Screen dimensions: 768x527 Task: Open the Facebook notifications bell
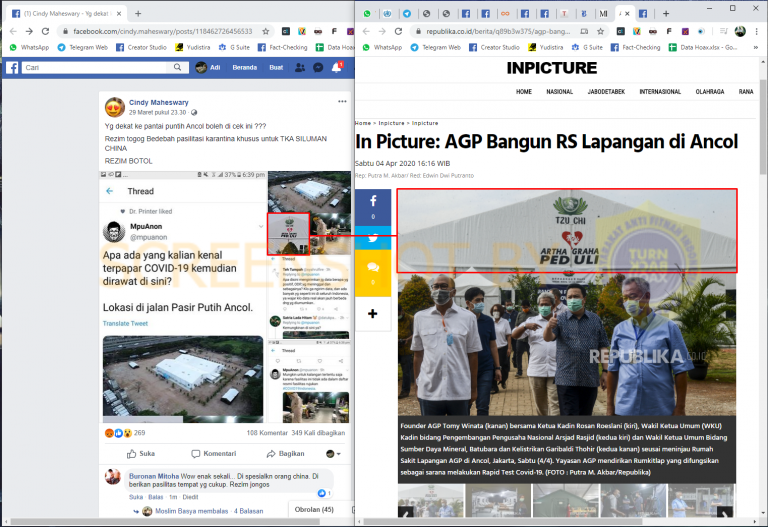pos(336,68)
